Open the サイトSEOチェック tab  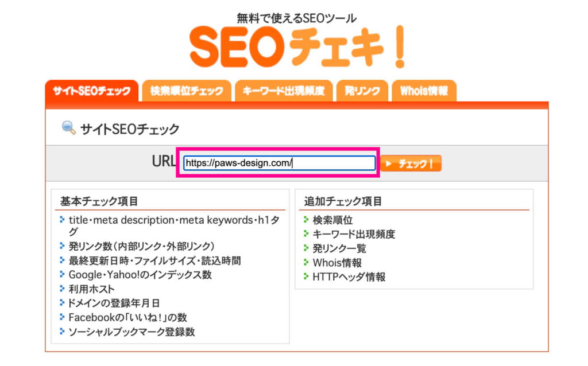tap(91, 91)
